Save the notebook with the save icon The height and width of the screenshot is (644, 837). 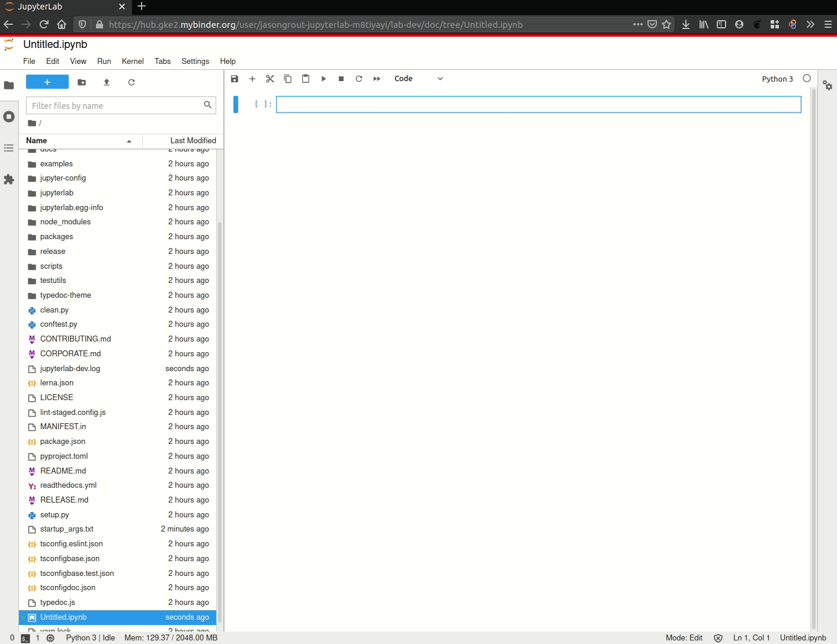coord(235,78)
